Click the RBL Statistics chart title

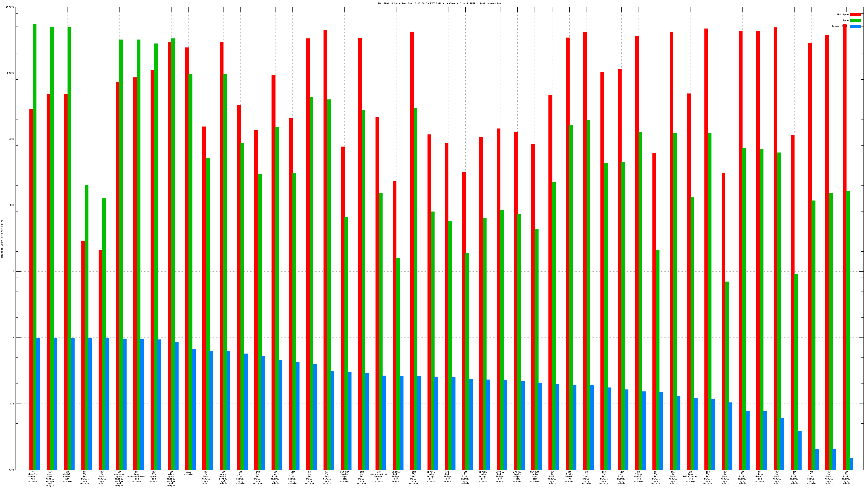click(x=439, y=4)
